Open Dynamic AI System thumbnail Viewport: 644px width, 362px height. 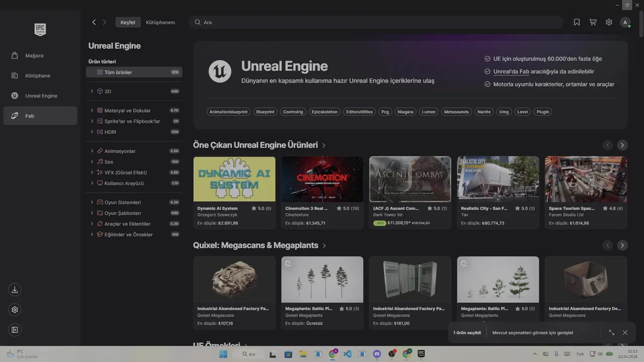pos(234,179)
